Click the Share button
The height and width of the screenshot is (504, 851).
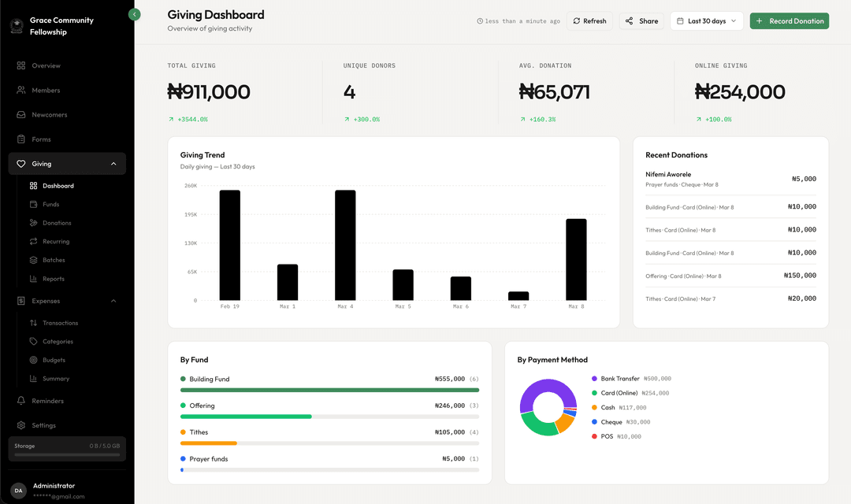pos(641,20)
